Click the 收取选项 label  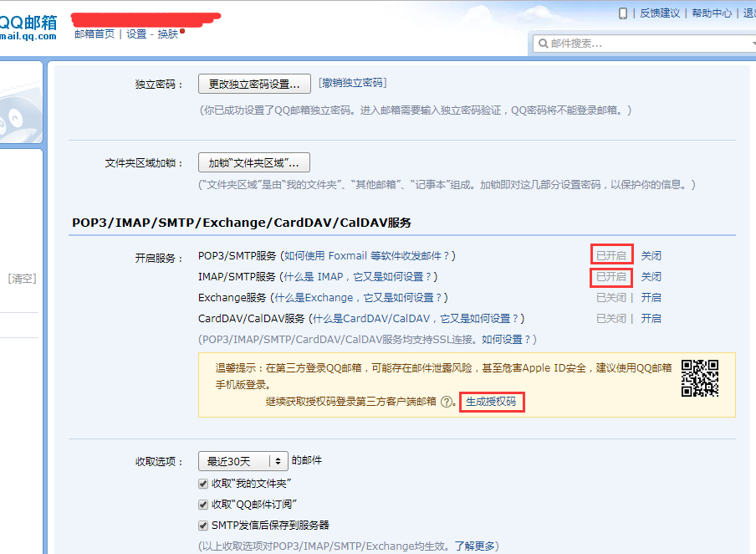tap(159, 462)
